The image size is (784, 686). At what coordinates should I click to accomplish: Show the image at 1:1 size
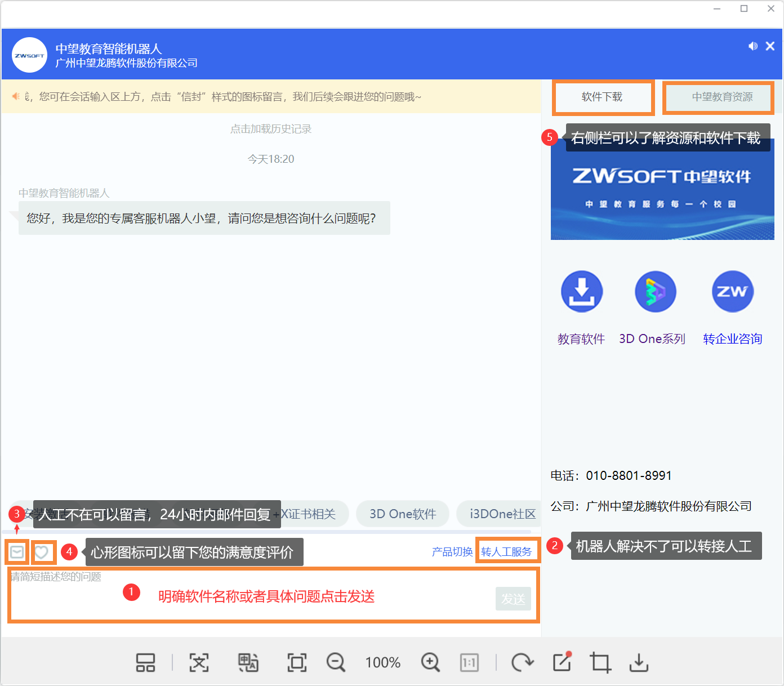pyautogui.click(x=469, y=663)
